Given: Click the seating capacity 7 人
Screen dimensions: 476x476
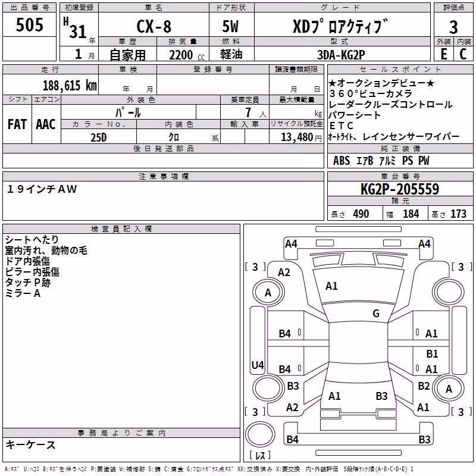Looking at the screenshot, I should (x=256, y=112).
